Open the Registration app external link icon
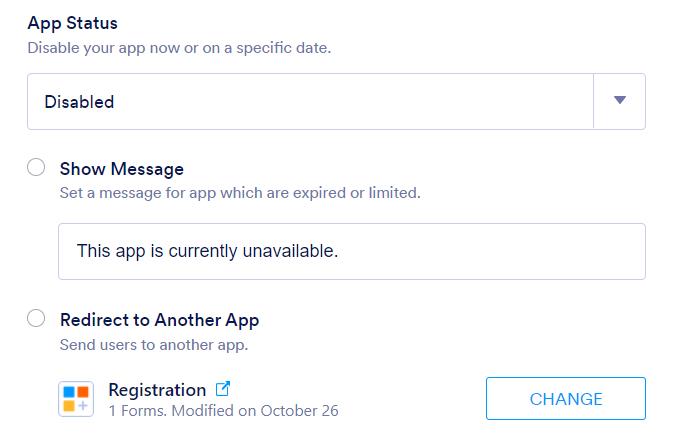Image resolution: width=673 pixels, height=442 pixels. pyautogui.click(x=223, y=389)
